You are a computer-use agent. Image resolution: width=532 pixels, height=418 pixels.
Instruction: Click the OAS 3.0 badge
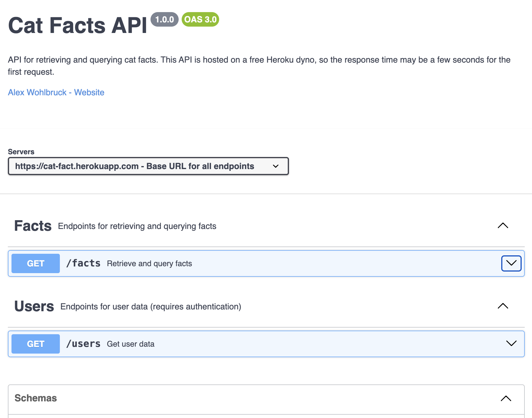click(x=200, y=20)
